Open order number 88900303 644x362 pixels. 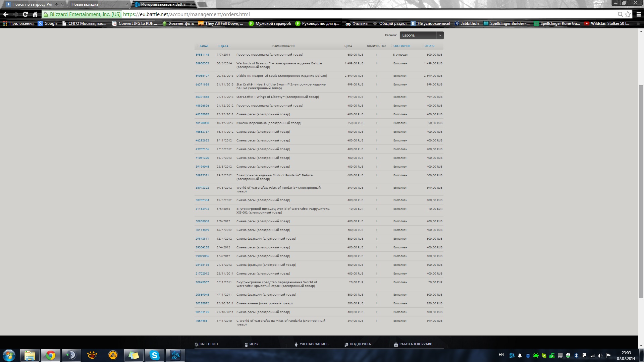pos(202,63)
